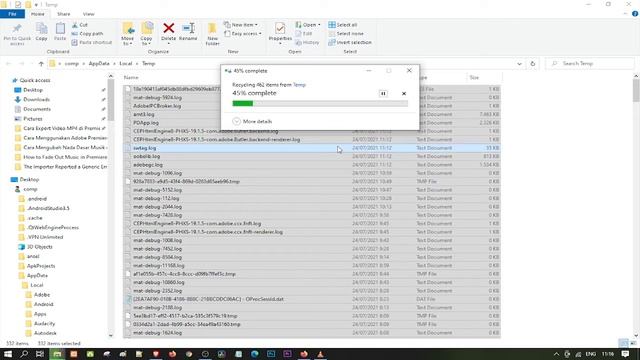Open Pictures in Quick access
The image size is (640, 360).
(33, 119)
